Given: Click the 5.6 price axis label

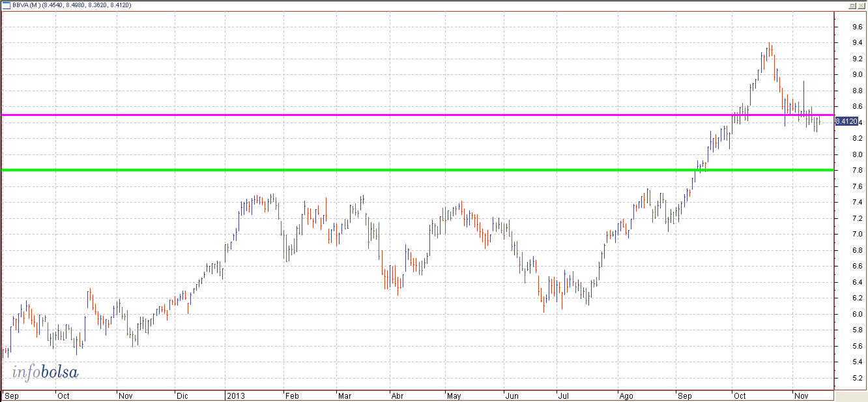Looking at the screenshot, I should (x=857, y=346).
